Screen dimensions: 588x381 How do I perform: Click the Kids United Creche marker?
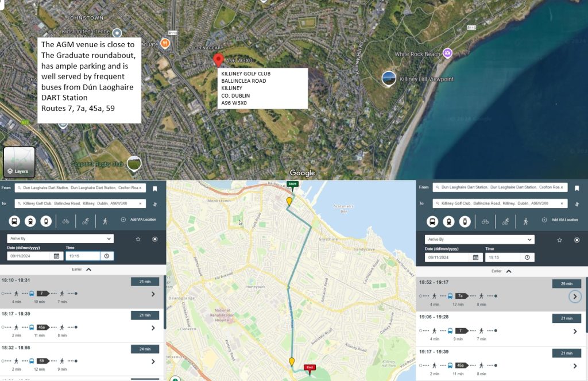[117, 33]
